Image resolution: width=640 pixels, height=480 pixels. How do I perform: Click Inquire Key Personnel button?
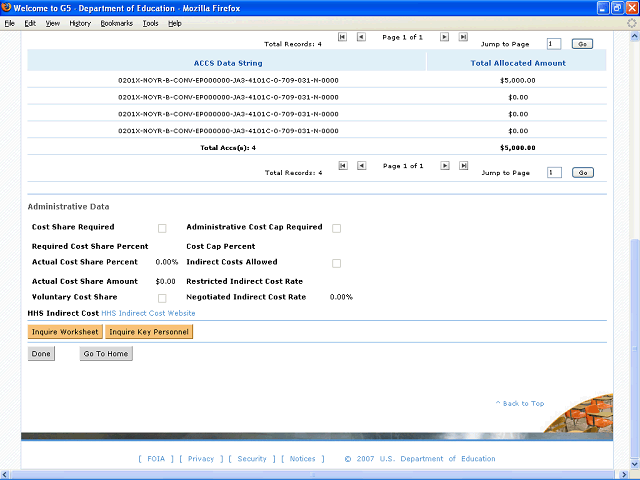tap(149, 332)
